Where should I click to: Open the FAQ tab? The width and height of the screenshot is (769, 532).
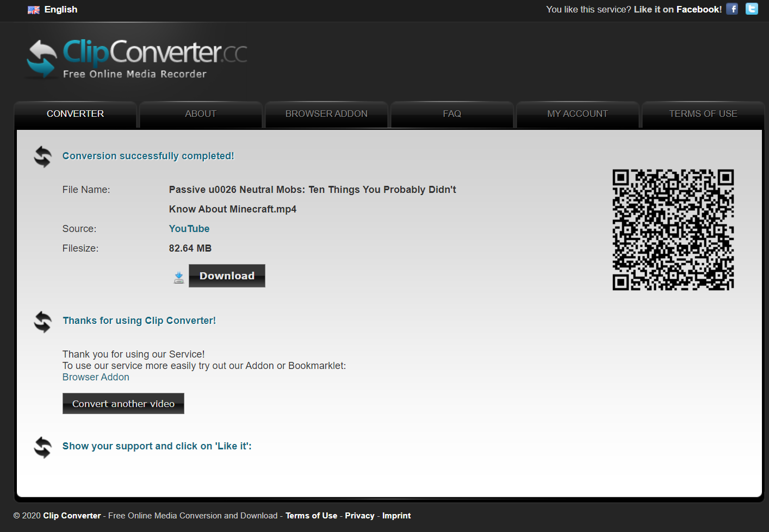(x=452, y=114)
